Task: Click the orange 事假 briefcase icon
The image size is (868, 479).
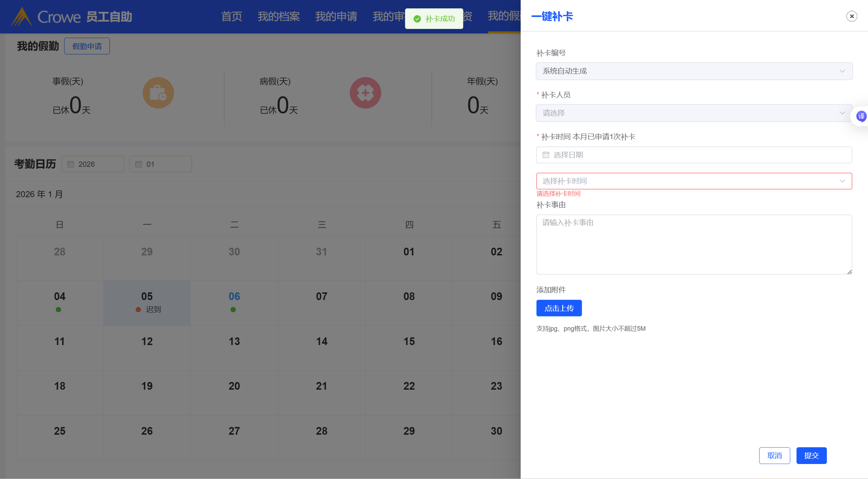Action: (x=158, y=93)
